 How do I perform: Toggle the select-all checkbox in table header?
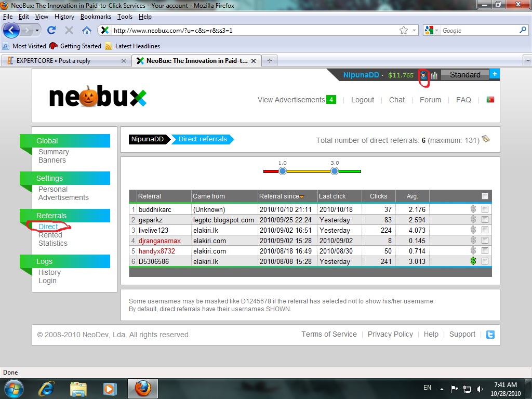485,196
